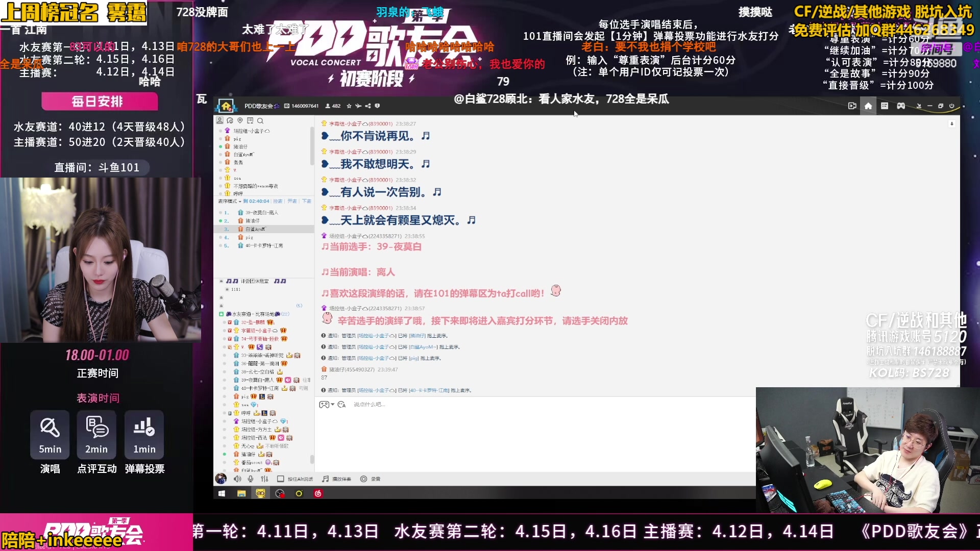This screenshot has height=551, width=980.
Task: Click the font style face icon in chat input
Action: tap(341, 405)
